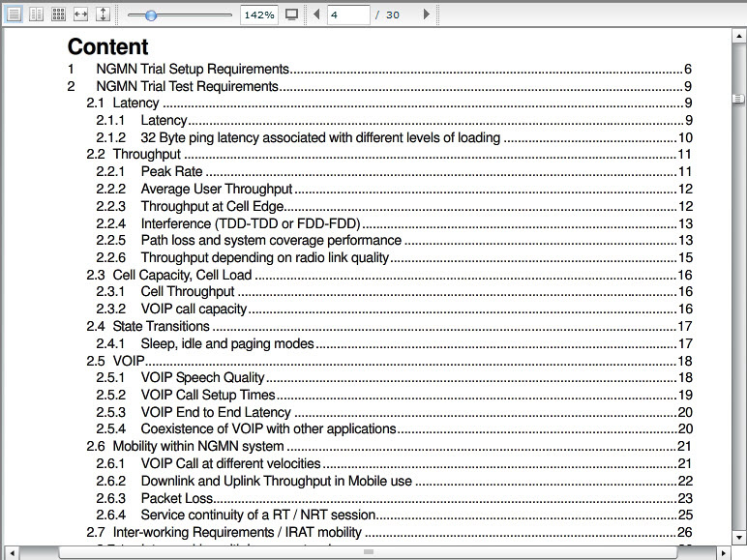The width and height of the screenshot is (747, 560).
Task: Open section 2.5 VOIP entry
Action: pyautogui.click(x=389, y=361)
